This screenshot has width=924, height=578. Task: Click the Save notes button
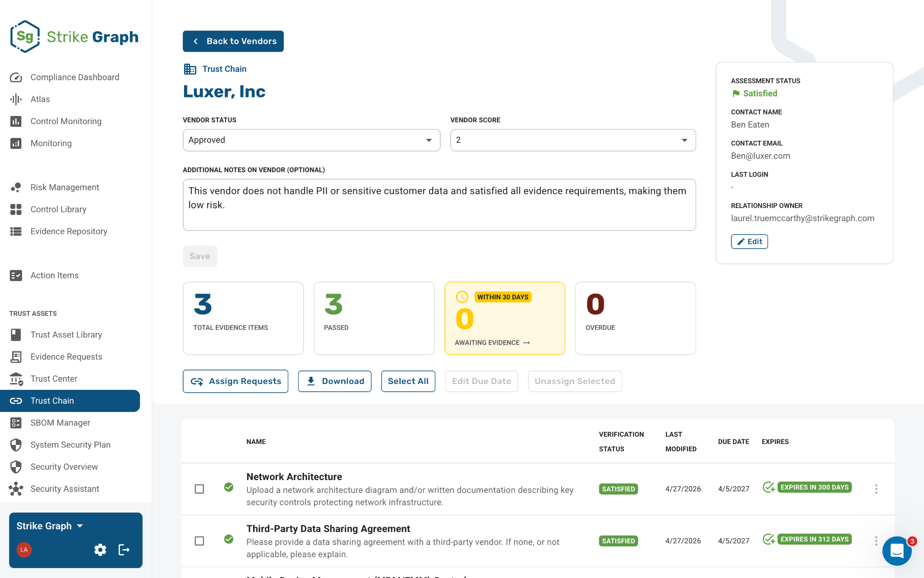[x=200, y=256]
